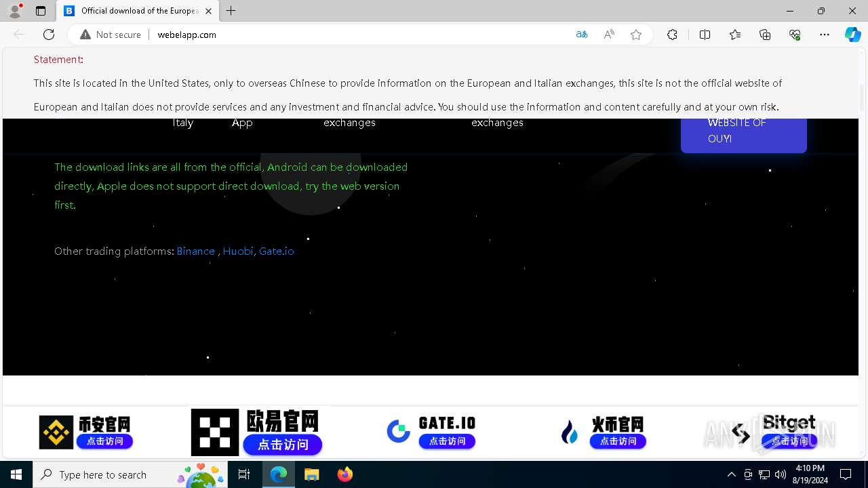Click the browser back arrow
Image resolution: width=868 pixels, height=488 pixels.
pyautogui.click(x=19, y=35)
